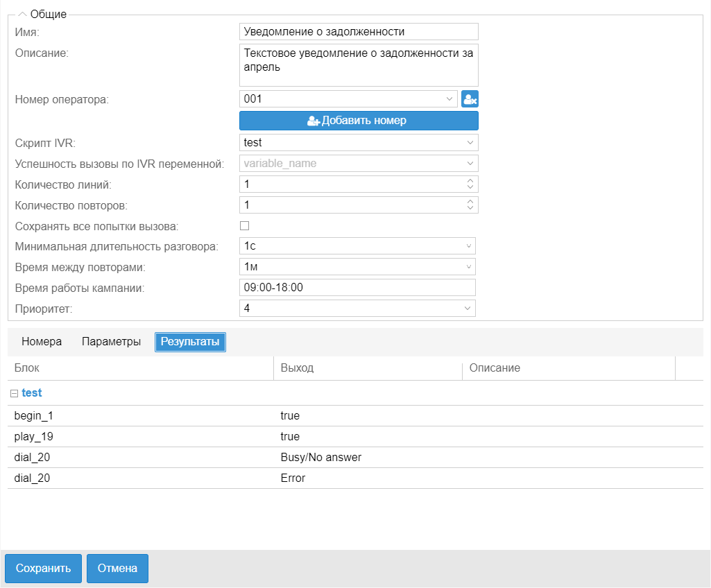711x588 pixels.
Task: Click the Время работы кампании field
Action: [357, 288]
